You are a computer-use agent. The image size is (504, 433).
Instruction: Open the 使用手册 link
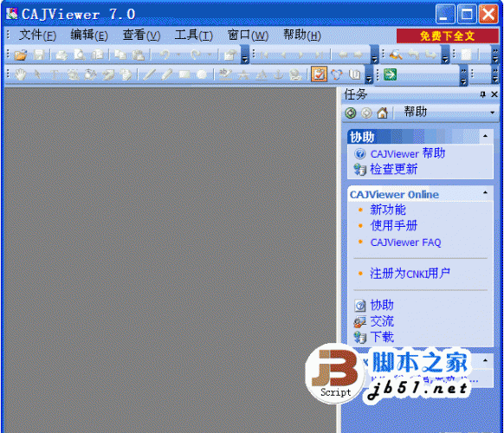click(x=394, y=226)
